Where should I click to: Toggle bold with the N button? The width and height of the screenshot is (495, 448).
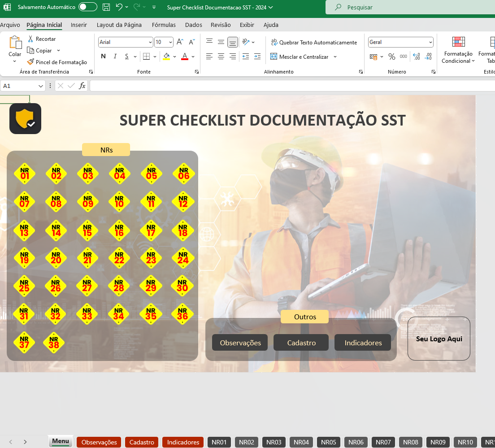tap(103, 57)
